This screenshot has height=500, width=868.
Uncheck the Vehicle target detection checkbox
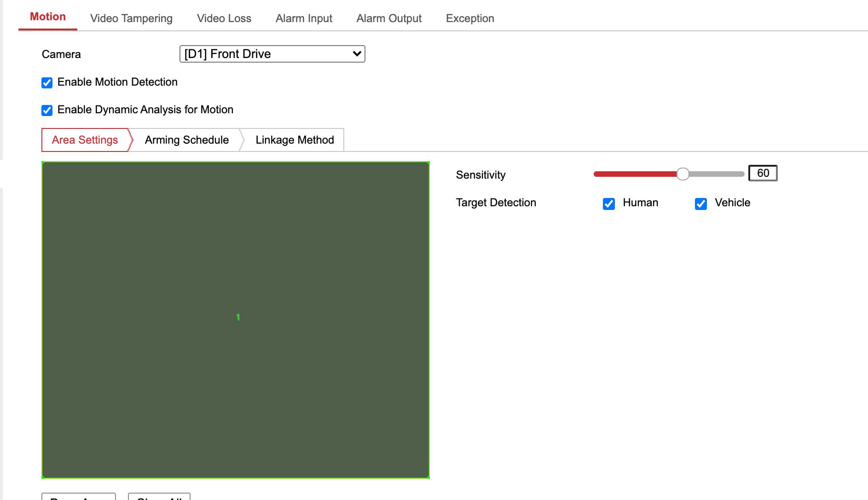(701, 203)
